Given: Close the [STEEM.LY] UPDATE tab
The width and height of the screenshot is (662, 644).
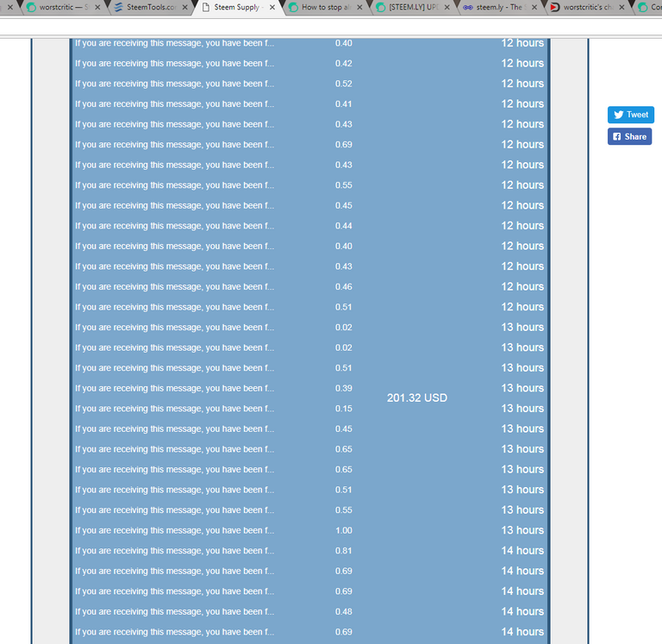Looking at the screenshot, I should pyautogui.click(x=447, y=7).
